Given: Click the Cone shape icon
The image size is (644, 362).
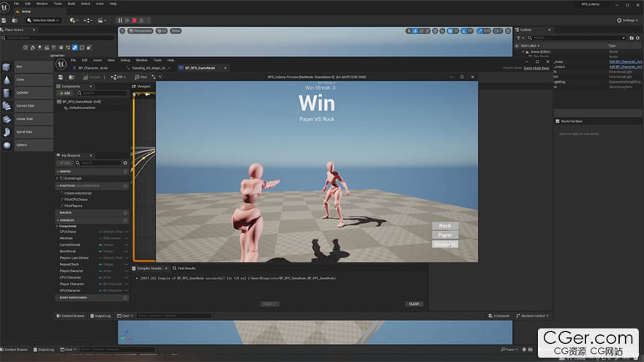Looking at the screenshot, I should coord(7,80).
